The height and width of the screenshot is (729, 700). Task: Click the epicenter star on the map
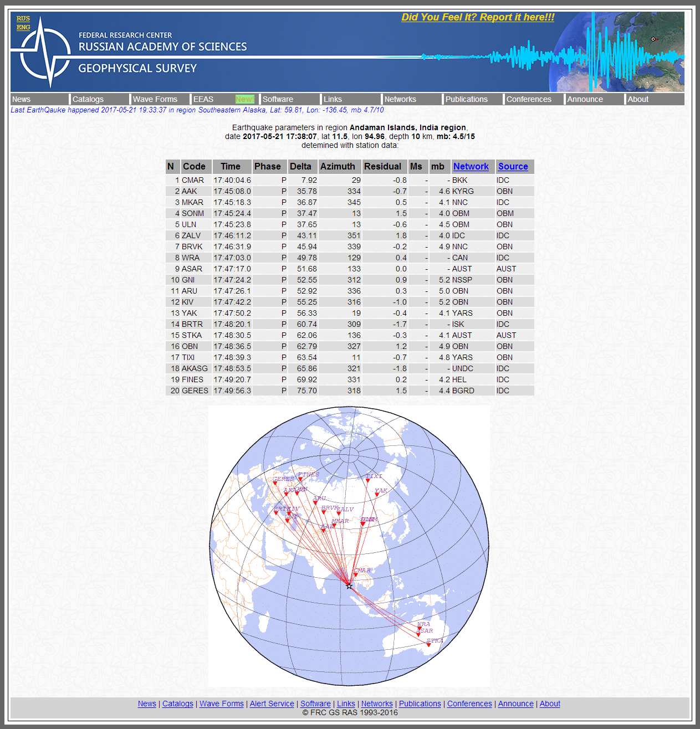(x=349, y=586)
